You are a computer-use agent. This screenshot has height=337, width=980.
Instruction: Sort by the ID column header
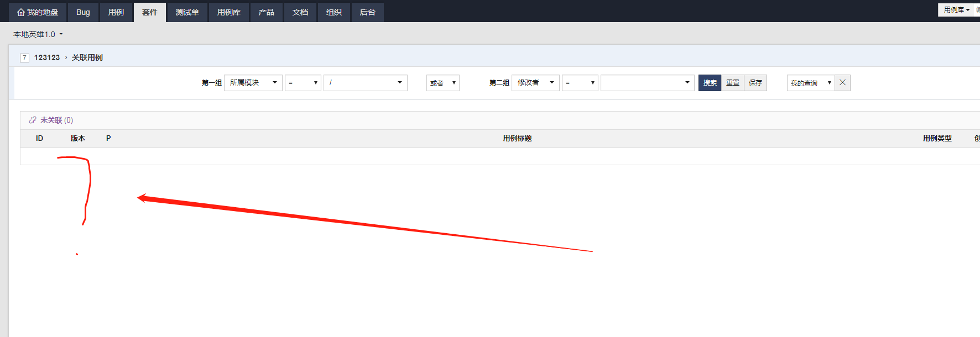(39, 138)
